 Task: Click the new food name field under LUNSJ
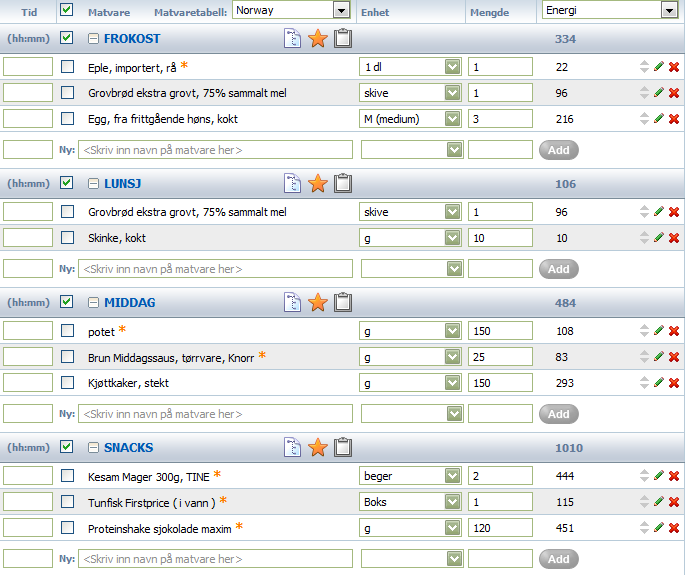pyautogui.click(x=215, y=269)
